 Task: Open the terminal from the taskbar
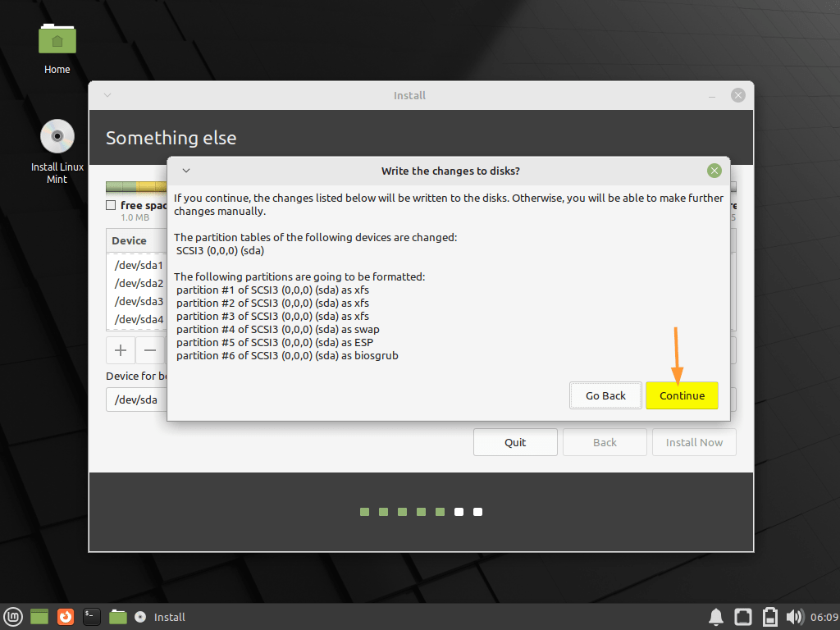[91, 616]
